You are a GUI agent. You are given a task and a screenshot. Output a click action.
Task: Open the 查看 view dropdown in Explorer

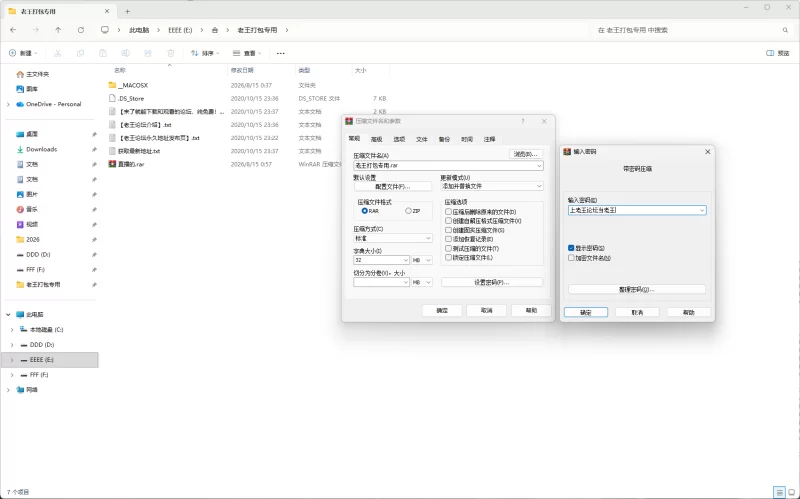(246, 53)
